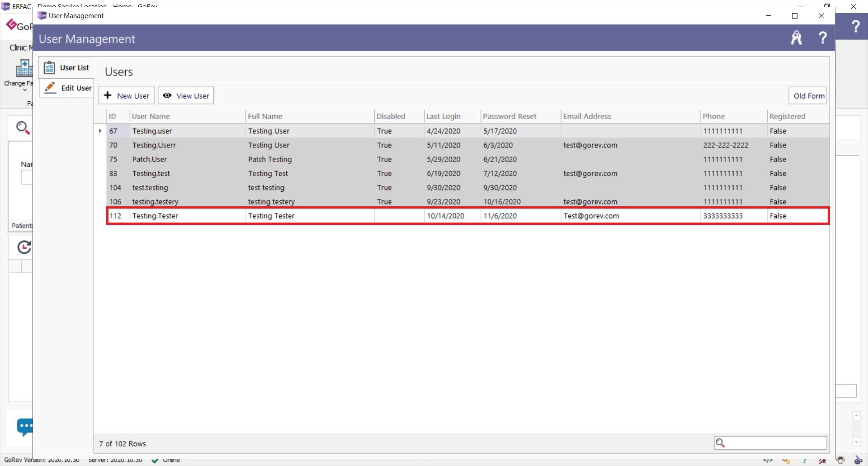This screenshot has height=466, width=868.
Task: Click GoRev logo in main window
Action: 19,25
